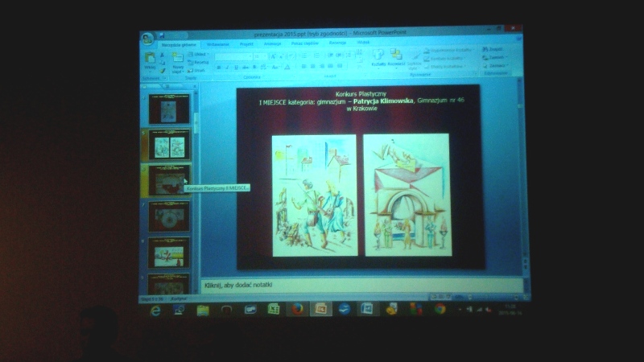Apply italic text formatting

click(x=227, y=68)
